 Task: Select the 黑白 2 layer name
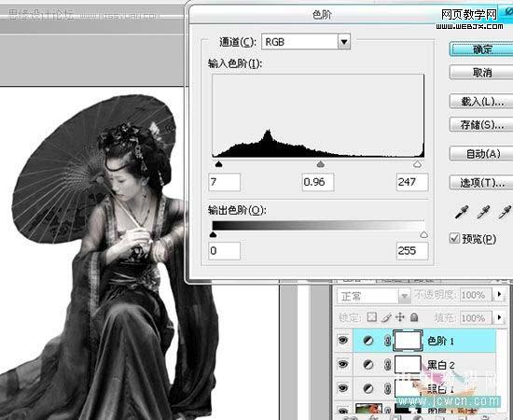440,365
